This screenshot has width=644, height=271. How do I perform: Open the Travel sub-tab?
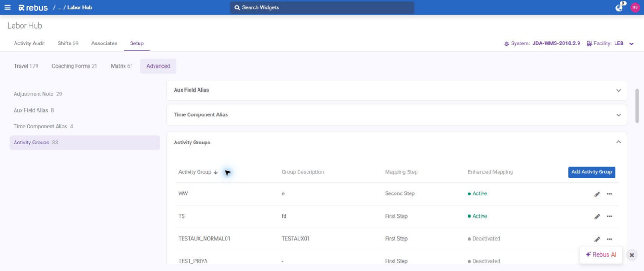pyautogui.click(x=26, y=66)
